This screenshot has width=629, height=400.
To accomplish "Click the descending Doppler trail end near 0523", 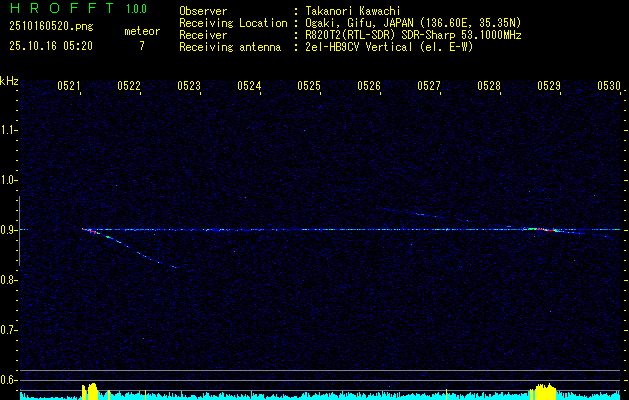I will coord(174,267).
